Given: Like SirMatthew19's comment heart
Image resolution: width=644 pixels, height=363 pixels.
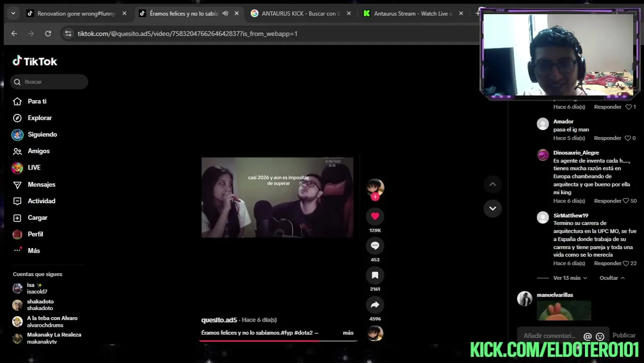Looking at the screenshot, I should click(626, 263).
